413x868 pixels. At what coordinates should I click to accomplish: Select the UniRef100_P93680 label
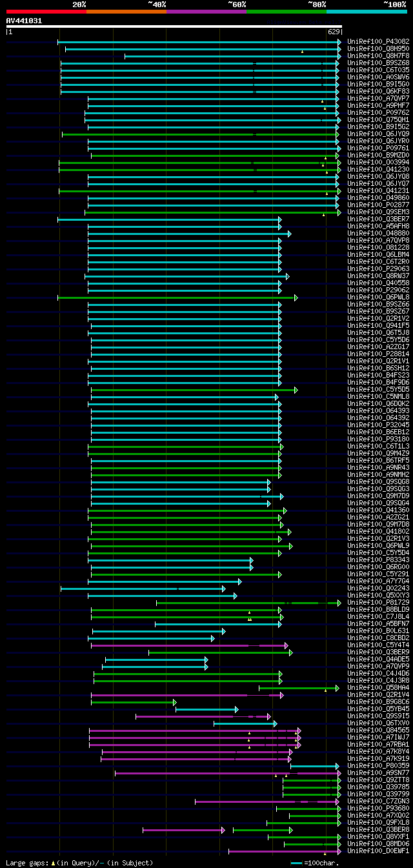tap(377, 808)
